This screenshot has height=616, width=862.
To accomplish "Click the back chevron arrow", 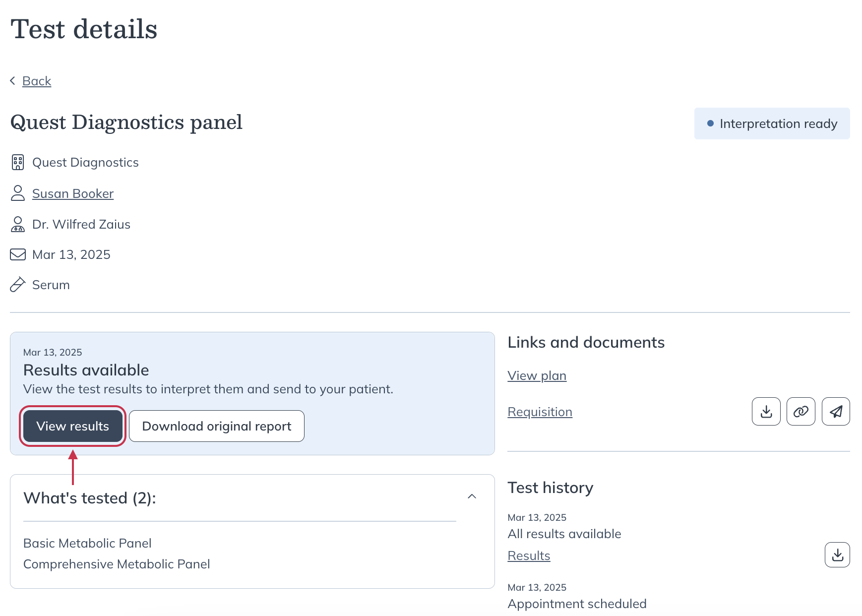I will click(x=13, y=81).
